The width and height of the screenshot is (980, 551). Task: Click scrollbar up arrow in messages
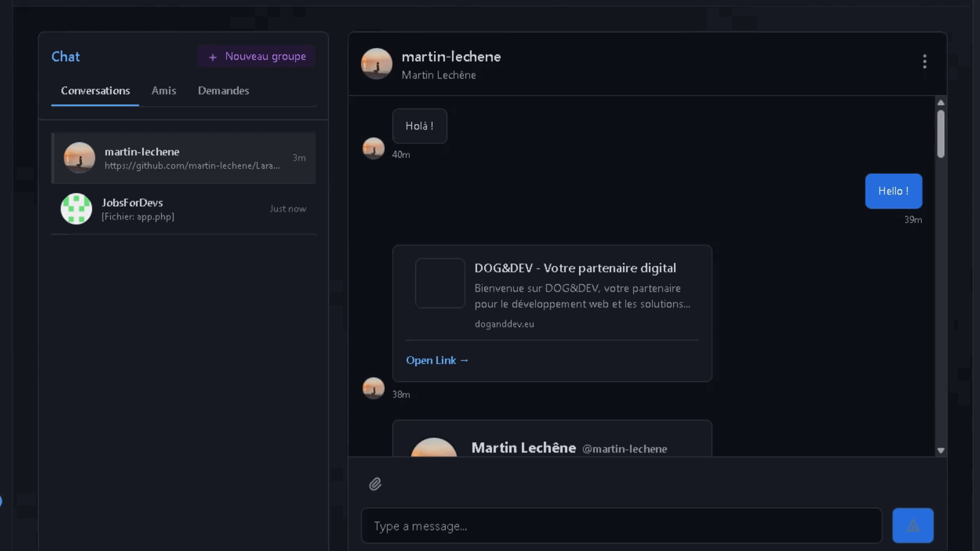click(x=941, y=103)
